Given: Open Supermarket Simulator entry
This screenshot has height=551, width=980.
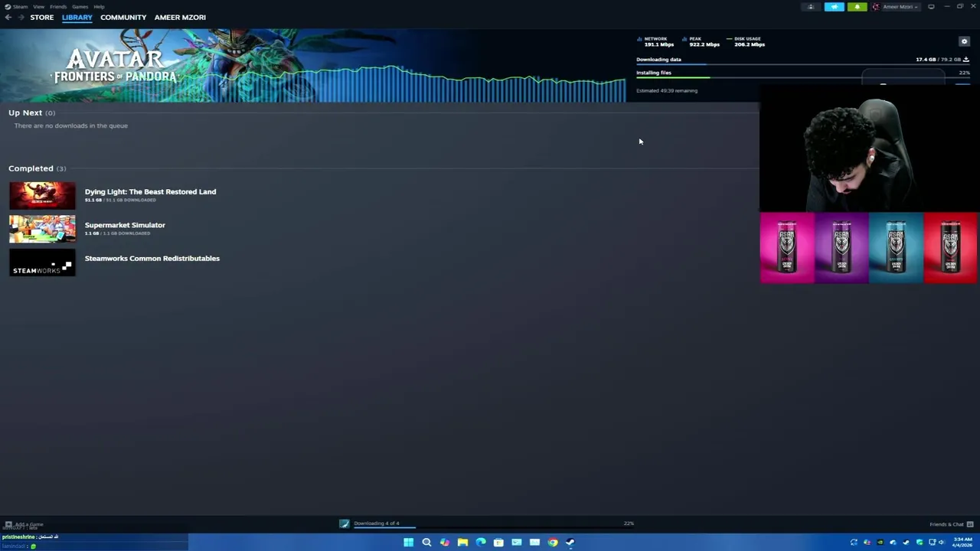Looking at the screenshot, I should 125,225.
